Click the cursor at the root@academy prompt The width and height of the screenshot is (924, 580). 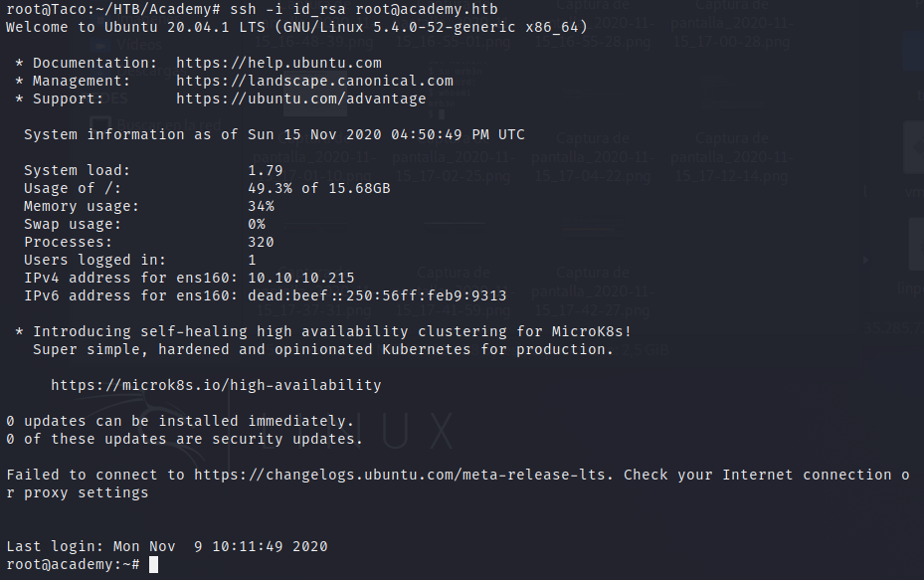[153, 565]
